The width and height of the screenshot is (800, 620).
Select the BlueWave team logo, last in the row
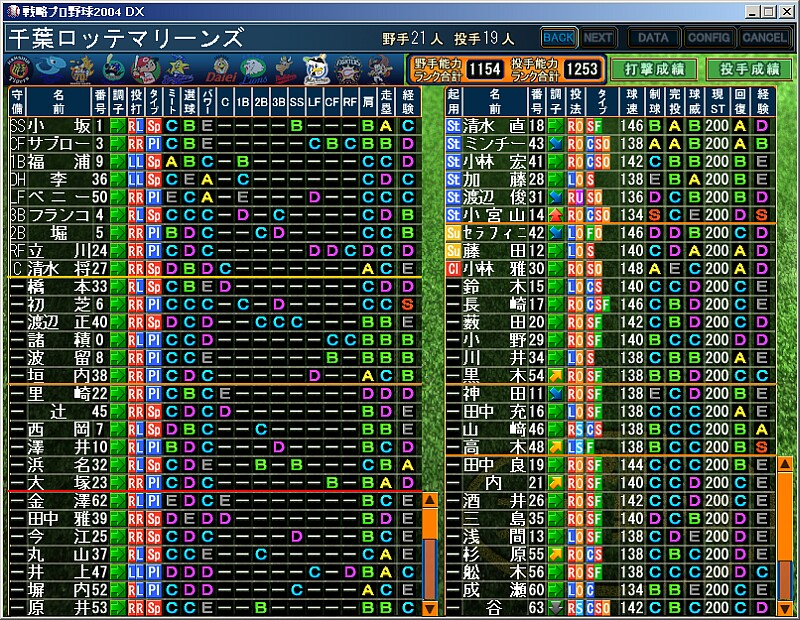pos(380,69)
